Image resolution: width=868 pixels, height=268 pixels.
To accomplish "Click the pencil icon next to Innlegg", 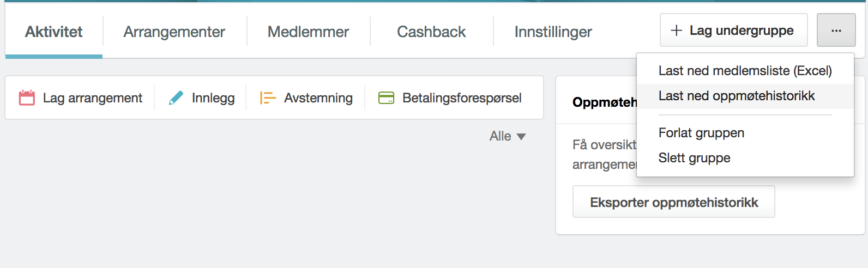I will tap(176, 98).
